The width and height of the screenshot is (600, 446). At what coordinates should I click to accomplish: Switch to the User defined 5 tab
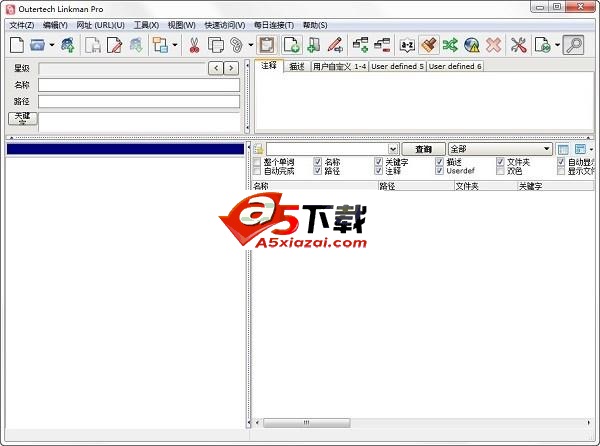[398, 67]
